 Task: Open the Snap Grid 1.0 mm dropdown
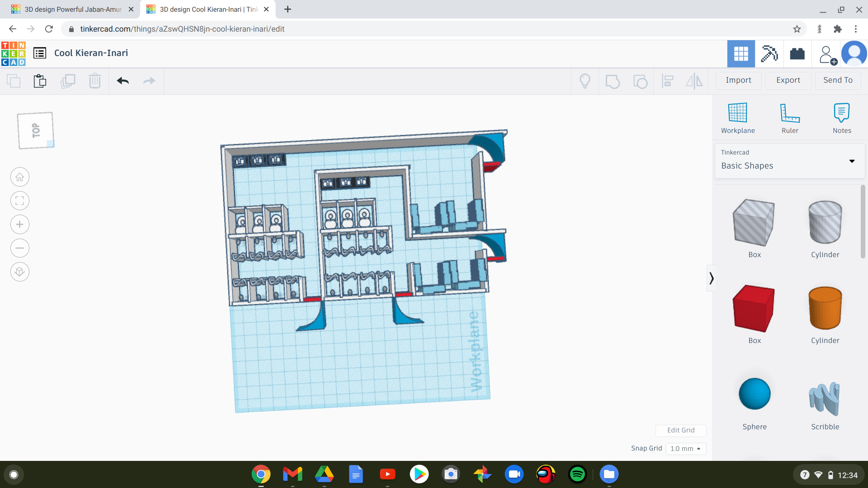(686, 449)
